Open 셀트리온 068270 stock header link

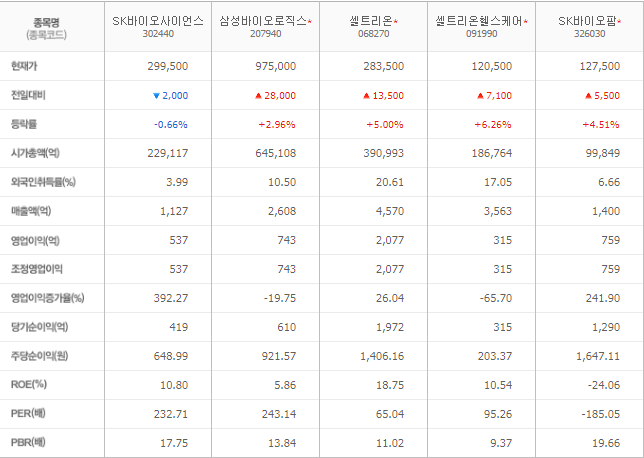click(x=372, y=21)
